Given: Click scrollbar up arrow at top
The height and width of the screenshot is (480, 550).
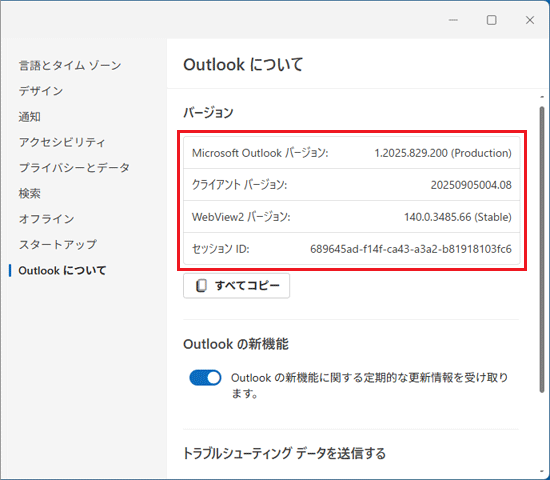Looking at the screenshot, I should point(542,97).
